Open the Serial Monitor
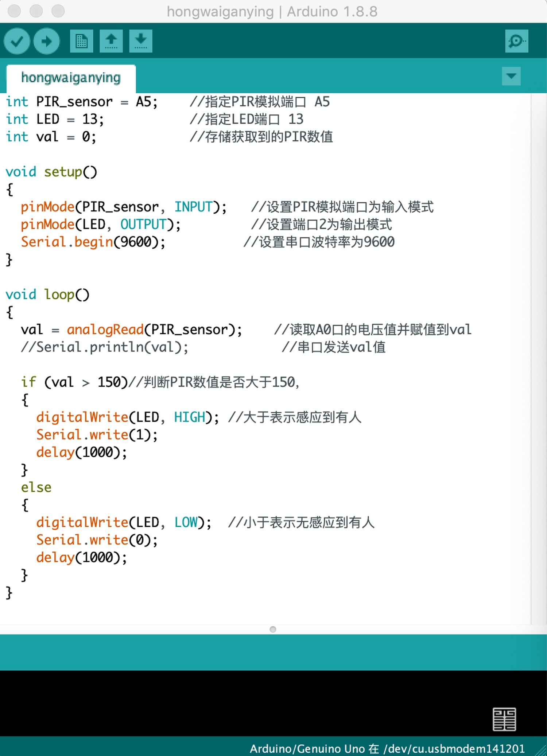Viewport: 547px width, 756px height. [x=516, y=41]
